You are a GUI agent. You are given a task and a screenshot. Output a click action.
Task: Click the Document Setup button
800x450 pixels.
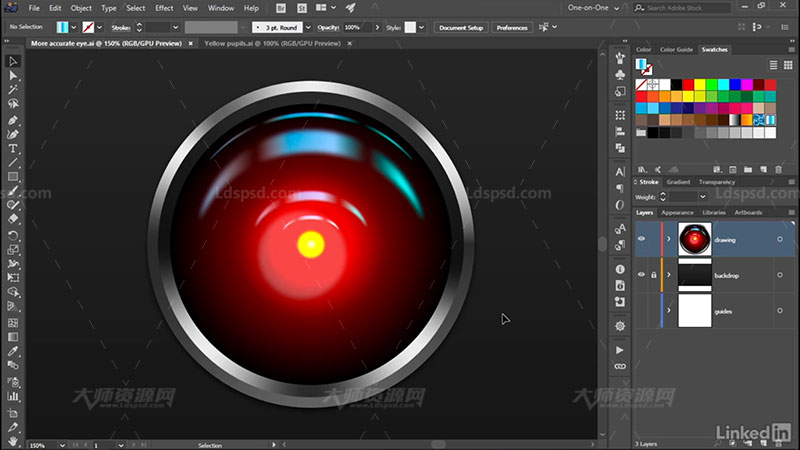[461, 28]
